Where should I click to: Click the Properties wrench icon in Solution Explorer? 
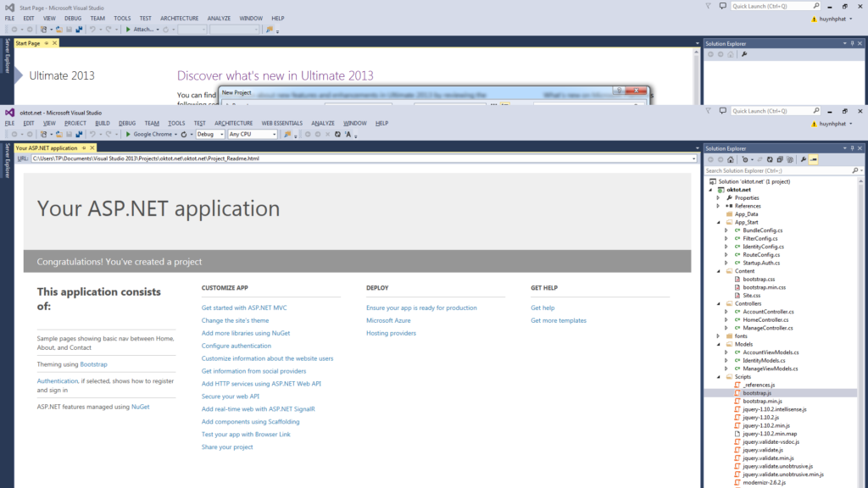click(x=803, y=159)
